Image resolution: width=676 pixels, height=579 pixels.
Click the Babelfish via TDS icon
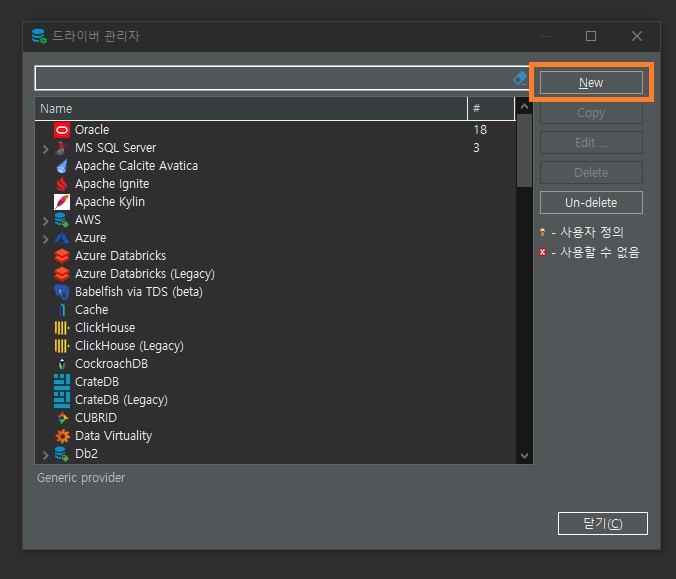pos(62,292)
